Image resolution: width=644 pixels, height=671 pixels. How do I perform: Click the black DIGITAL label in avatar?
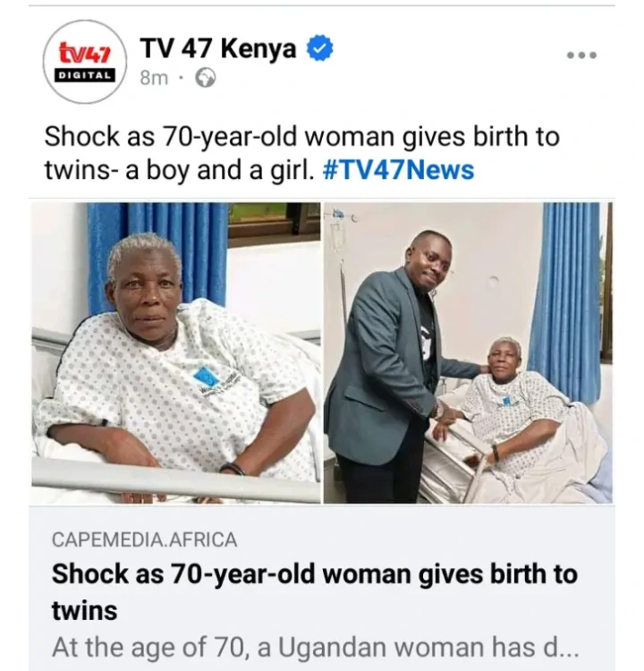pos(85,75)
